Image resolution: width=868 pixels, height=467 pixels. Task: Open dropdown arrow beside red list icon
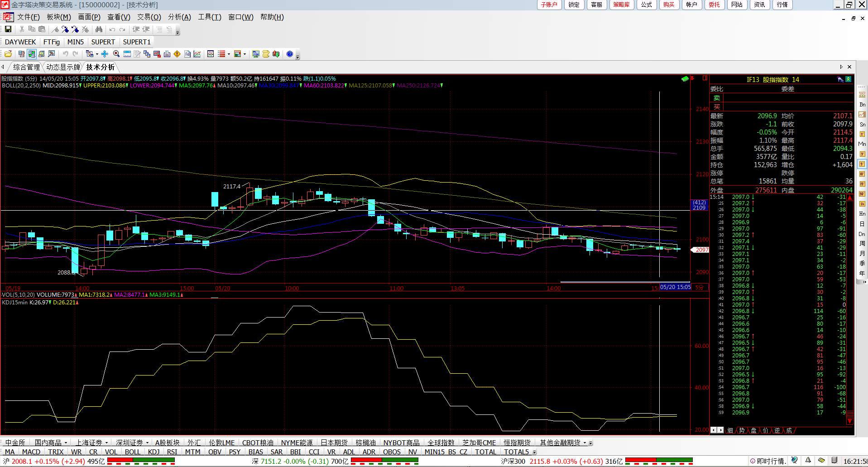tap(229, 54)
